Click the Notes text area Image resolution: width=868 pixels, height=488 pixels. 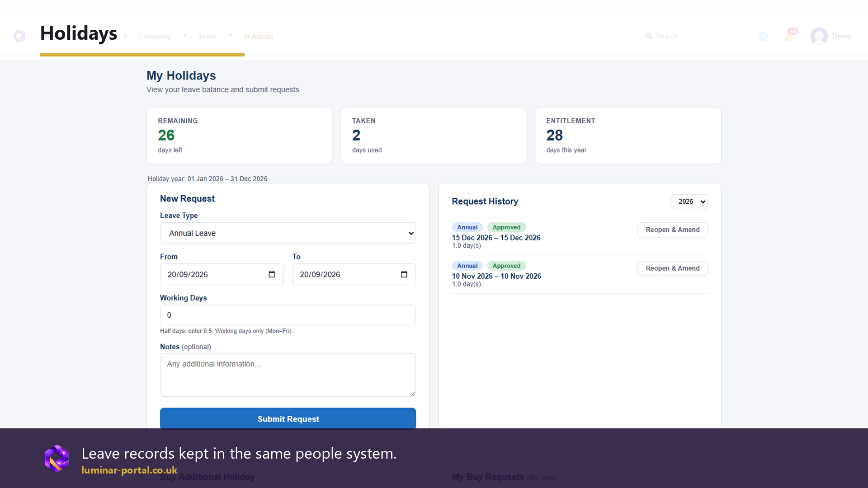pos(288,375)
